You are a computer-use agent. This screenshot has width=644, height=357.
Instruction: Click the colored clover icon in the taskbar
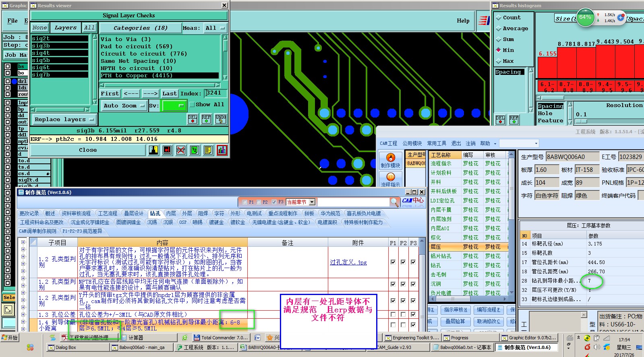point(30,347)
